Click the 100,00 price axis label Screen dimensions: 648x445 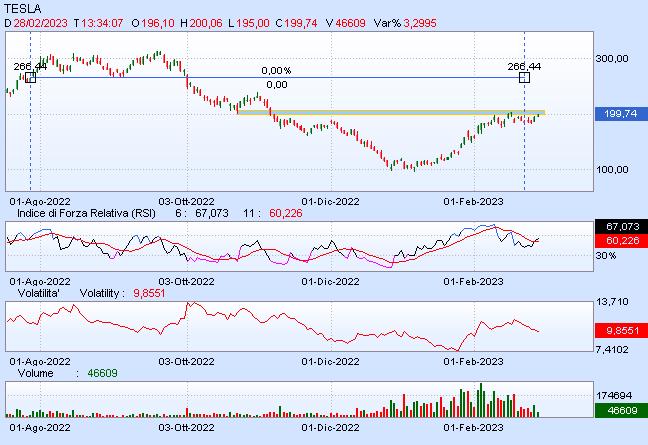pyautogui.click(x=612, y=169)
